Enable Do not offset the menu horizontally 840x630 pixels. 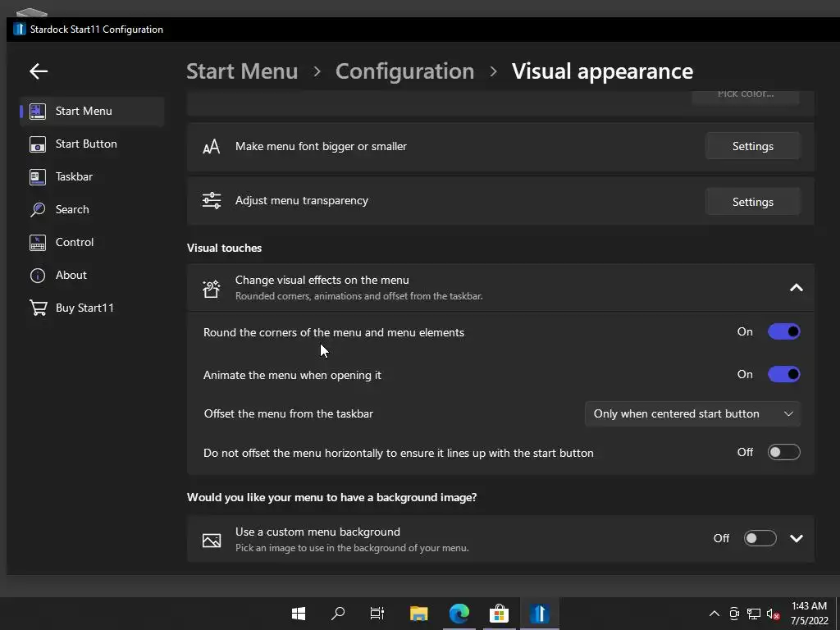[x=783, y=452]
